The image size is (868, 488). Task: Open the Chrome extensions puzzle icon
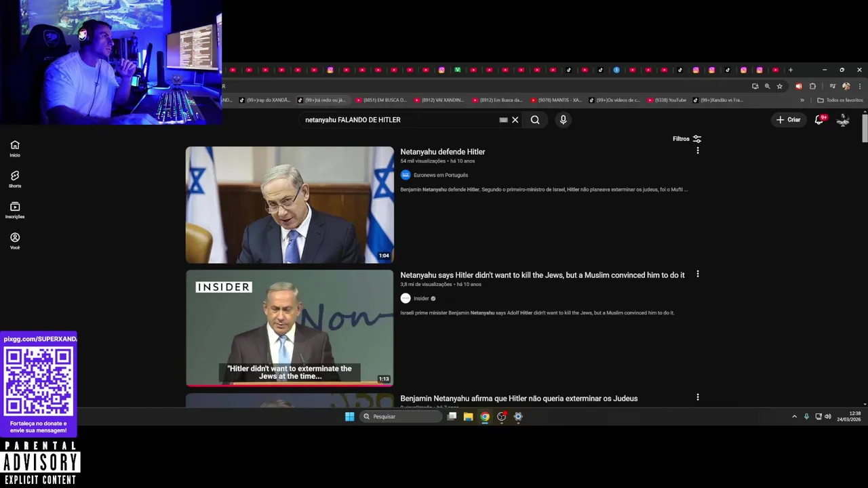click(812, 86)
